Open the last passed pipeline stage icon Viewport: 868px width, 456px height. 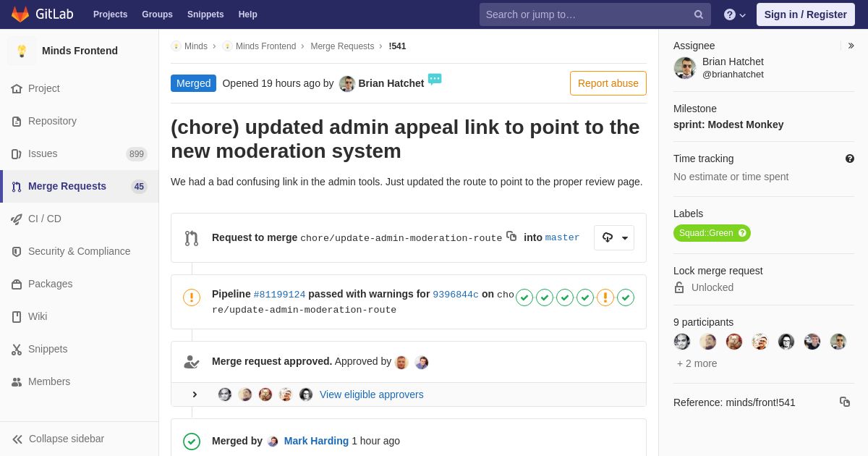click(626, 297)
